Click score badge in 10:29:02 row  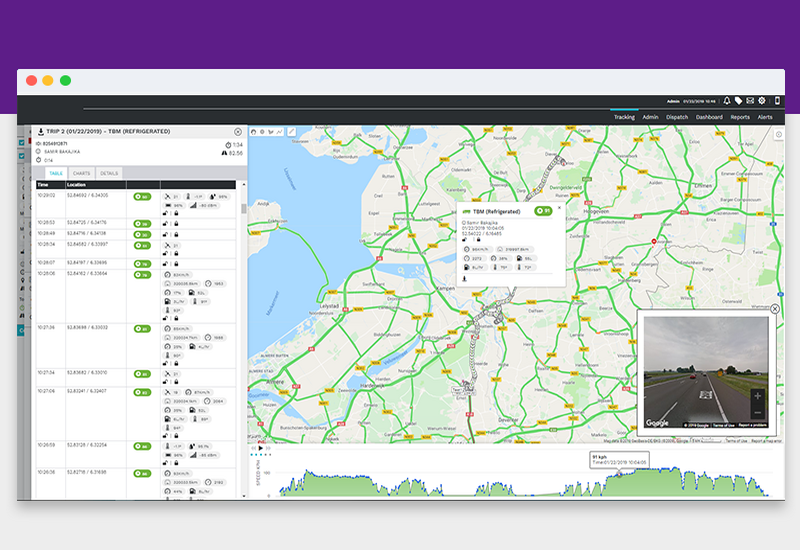pyautogui.click(x=142, y=196)
